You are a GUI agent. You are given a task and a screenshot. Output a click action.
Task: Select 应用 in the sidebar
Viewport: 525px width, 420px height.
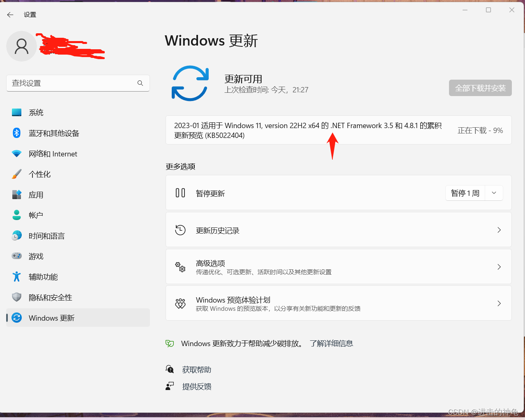click(78, 195)
